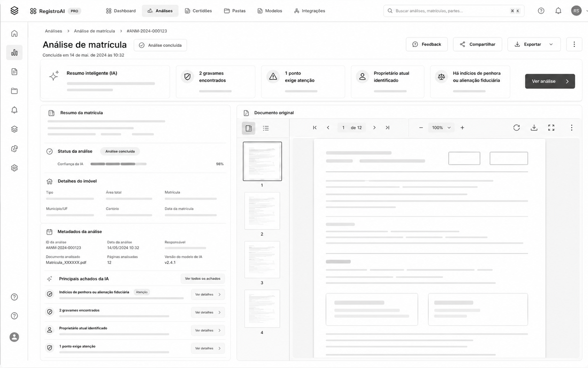Open the pie chart reports sidebar icon

[14, 149]
